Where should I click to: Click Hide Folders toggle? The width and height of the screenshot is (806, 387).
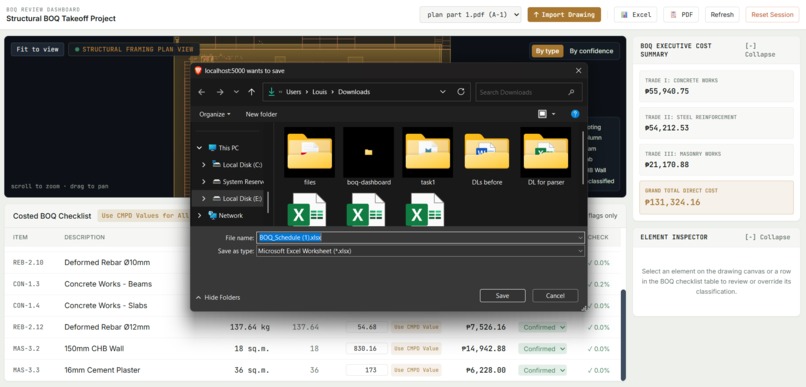(x=218, y=298)
